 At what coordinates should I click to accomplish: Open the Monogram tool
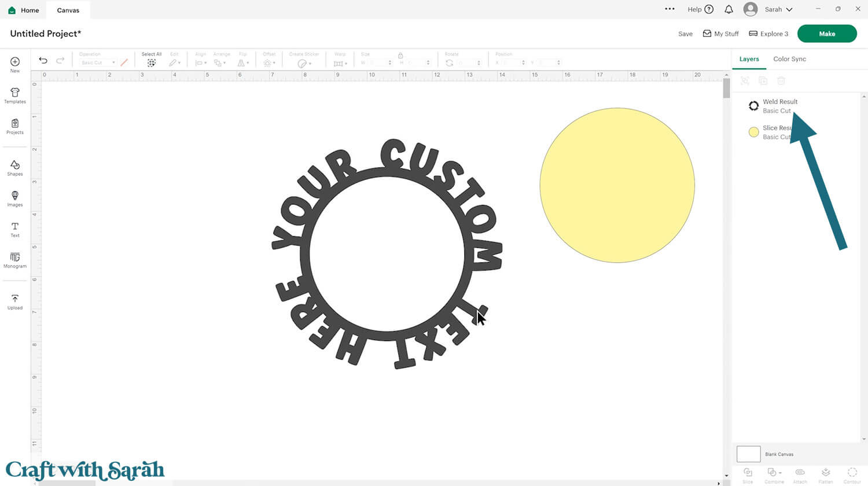[x=15, y=260]
